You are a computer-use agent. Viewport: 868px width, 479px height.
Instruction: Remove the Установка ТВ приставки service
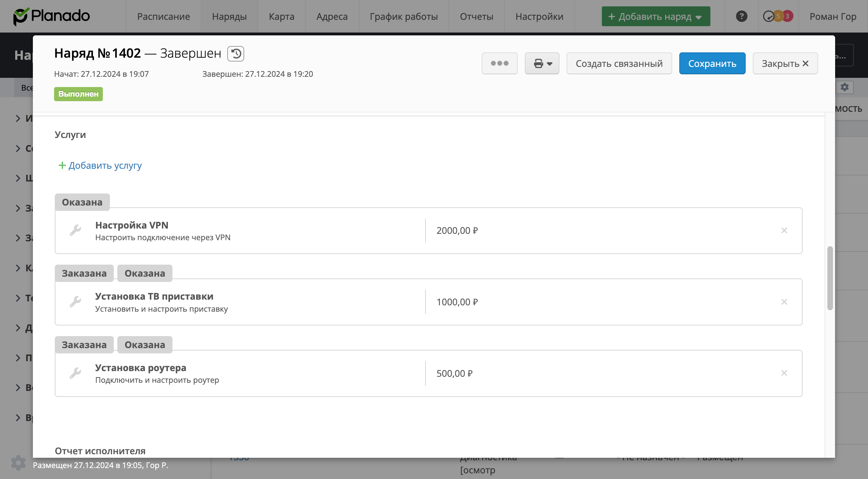784,302
